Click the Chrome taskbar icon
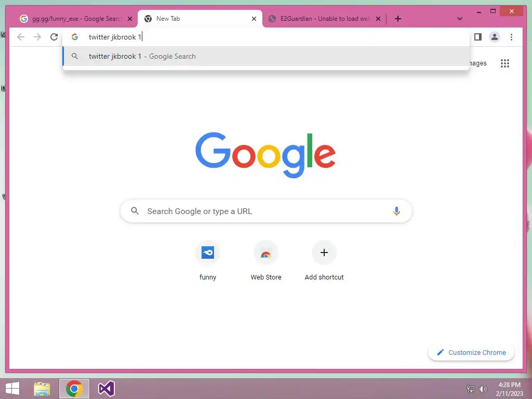 pyautogui.click(x=74, y=389)
